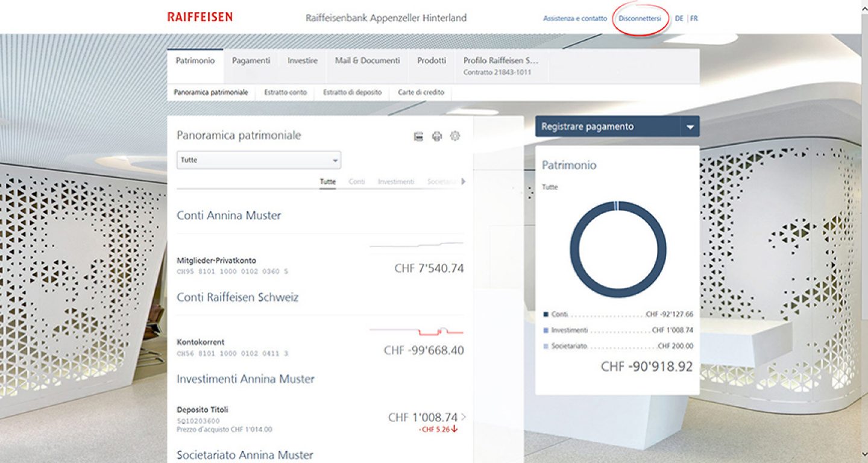Go to the Mail & Documenti tab
Image resolution: width=868 pixels, height=463 pixels.
click(x=367, y=61)
